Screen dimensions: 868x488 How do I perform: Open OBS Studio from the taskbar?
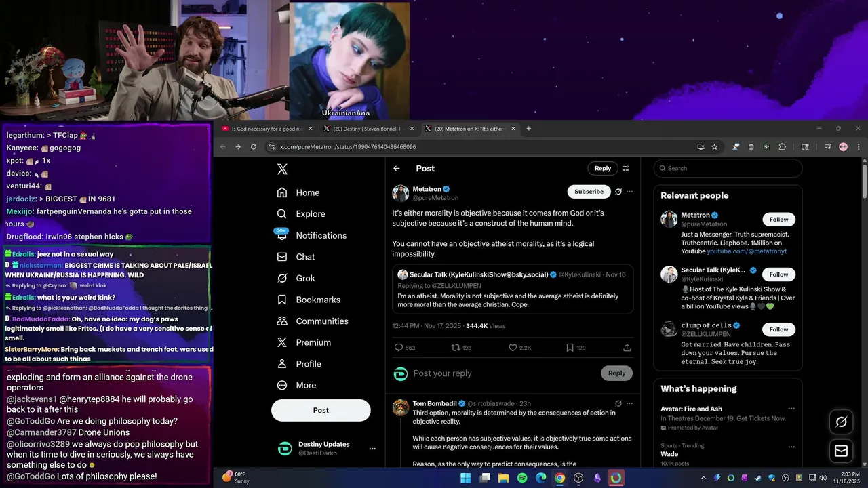tap(578, 478)
